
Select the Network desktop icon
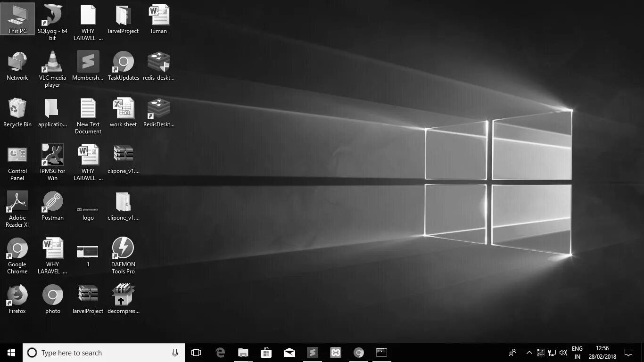click(x=17, y=66)
